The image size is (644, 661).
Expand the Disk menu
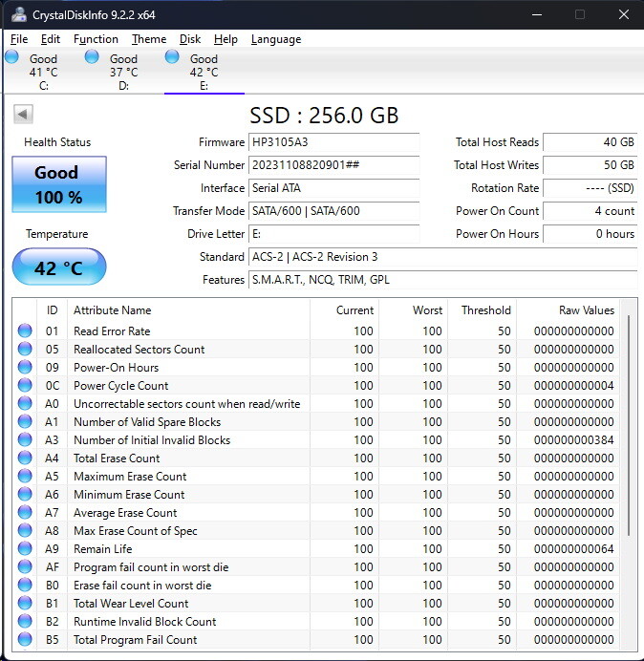coord(190,39)
